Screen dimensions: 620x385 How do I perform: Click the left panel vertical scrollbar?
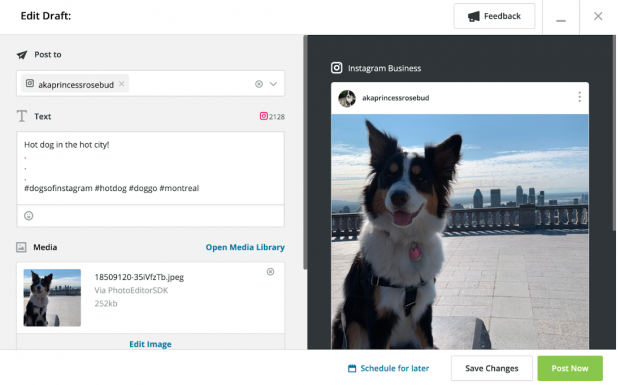[x=305, y=152]
